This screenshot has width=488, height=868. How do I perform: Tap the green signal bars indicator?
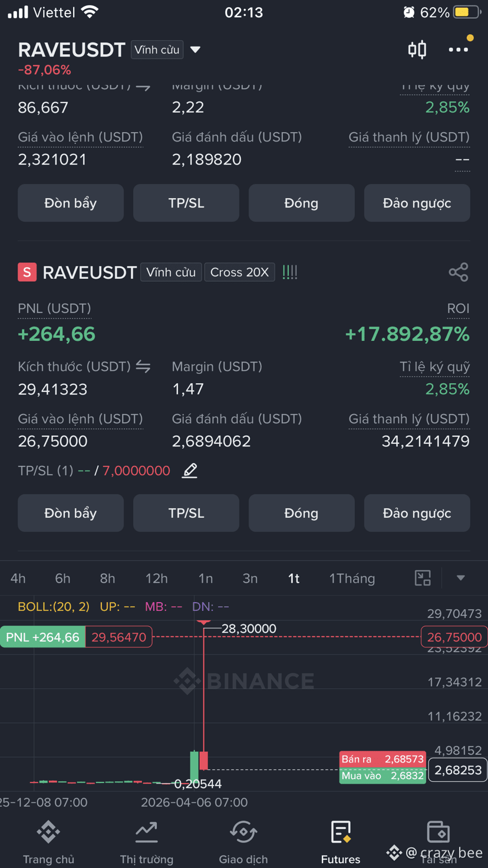pyautogui.click(x=290, y=272)
